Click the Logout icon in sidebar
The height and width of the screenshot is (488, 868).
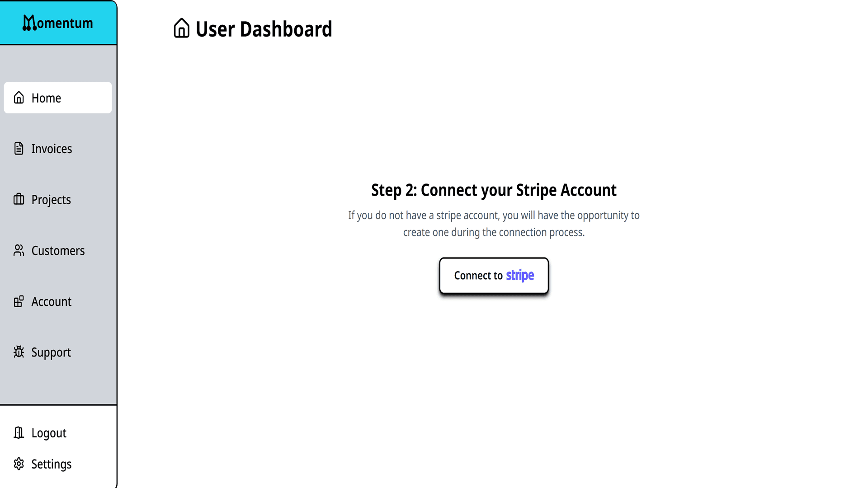pyautogui.click(x=19, y=432)
